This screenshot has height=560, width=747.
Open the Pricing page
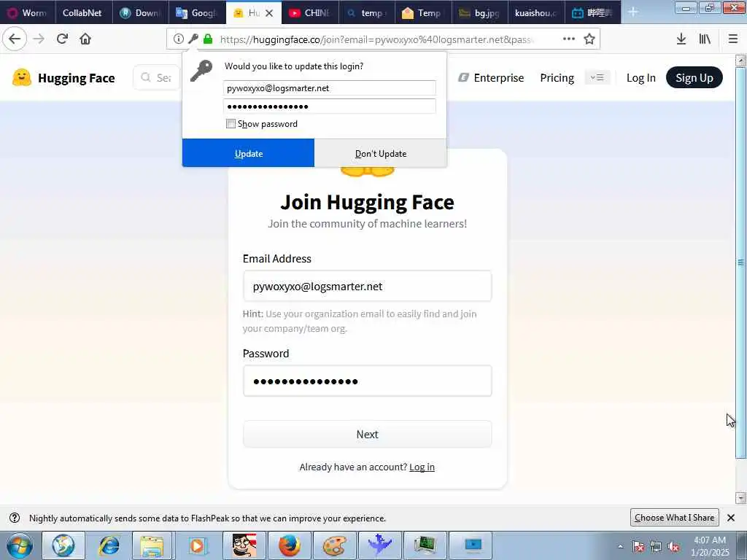(x=557, y=77)
